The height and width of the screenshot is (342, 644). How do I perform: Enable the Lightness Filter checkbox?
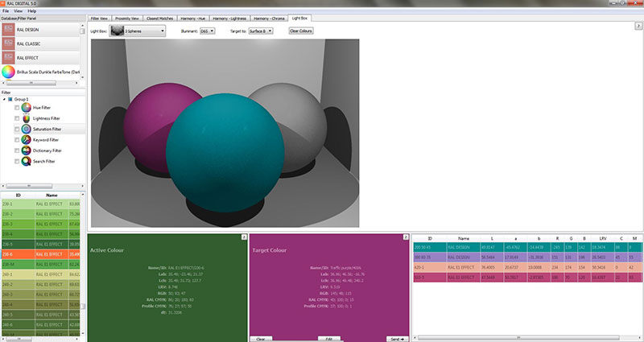point(17,118)
